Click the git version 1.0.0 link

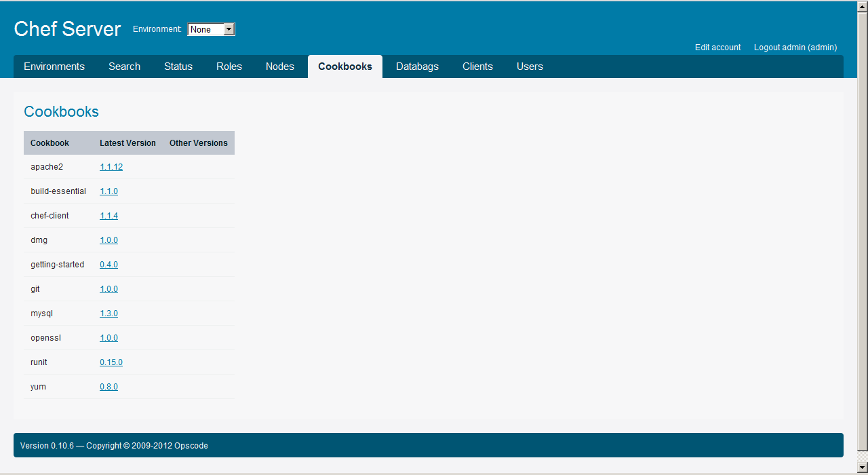point(108,289)
